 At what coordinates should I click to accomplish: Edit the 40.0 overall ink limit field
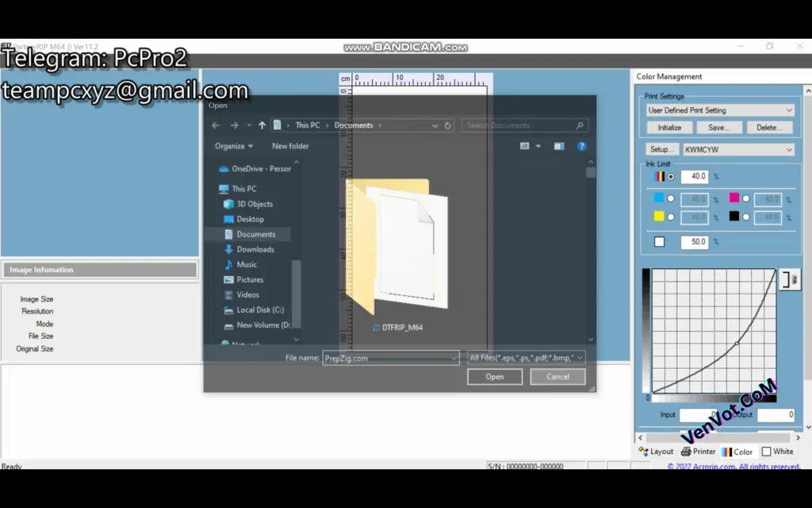[x=695, y=177]
